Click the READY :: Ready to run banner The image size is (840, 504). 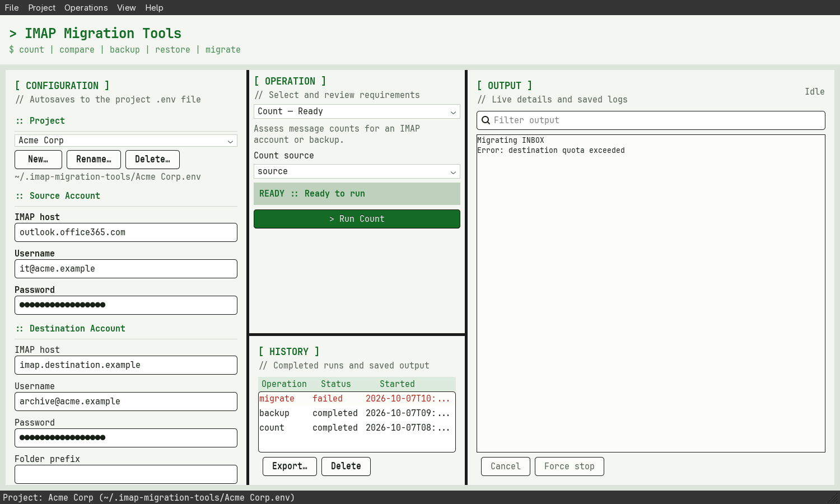click(357, 194)
